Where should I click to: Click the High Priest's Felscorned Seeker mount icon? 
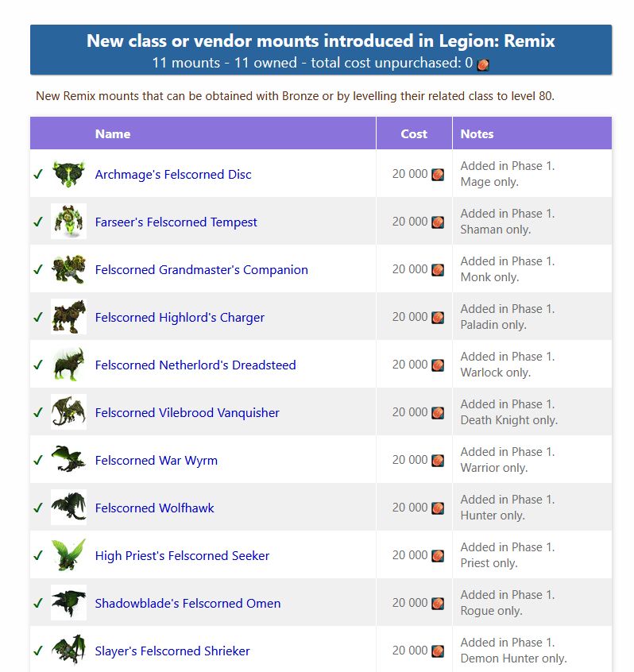68,554
